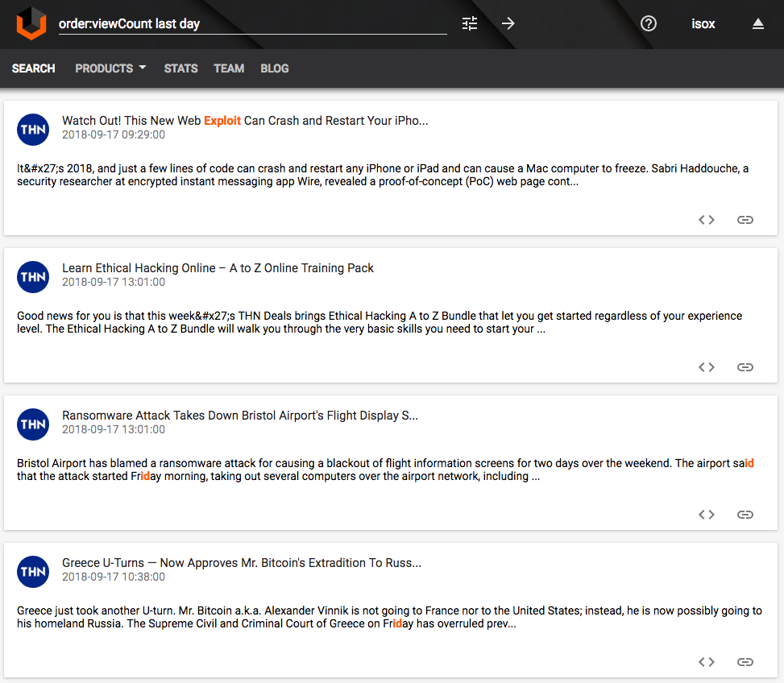
Task: Click the link icon on the Greece U-Turns article
Action: tap(745, 661)
